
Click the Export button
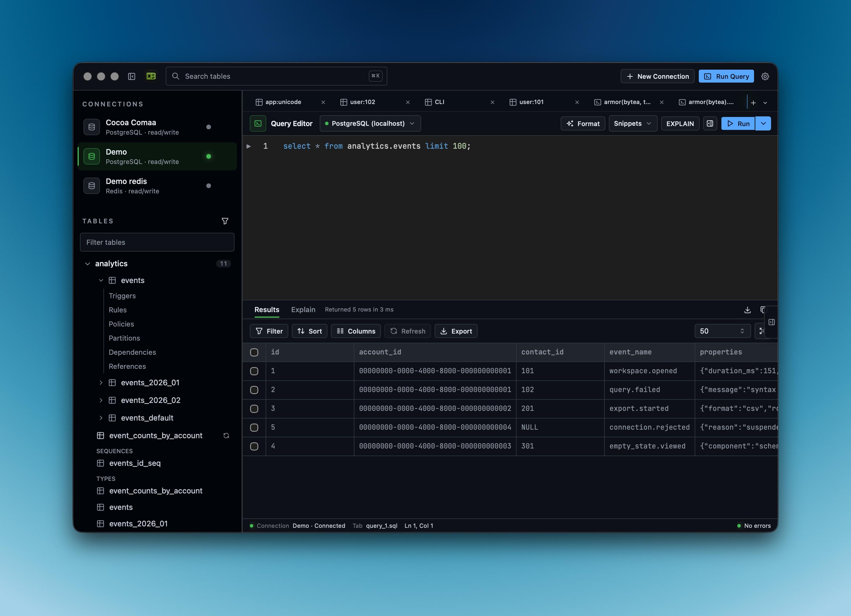coord(456,331)
